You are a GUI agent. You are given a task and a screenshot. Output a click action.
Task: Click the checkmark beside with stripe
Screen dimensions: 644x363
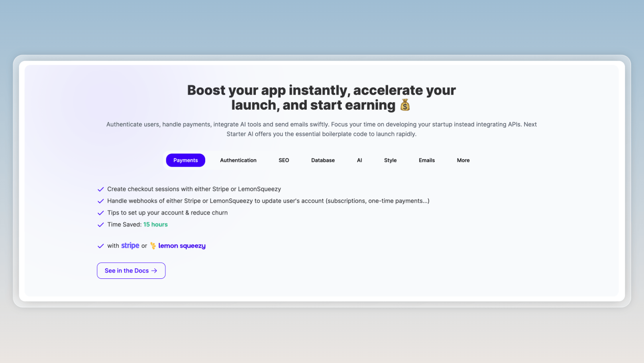[101, 246]
